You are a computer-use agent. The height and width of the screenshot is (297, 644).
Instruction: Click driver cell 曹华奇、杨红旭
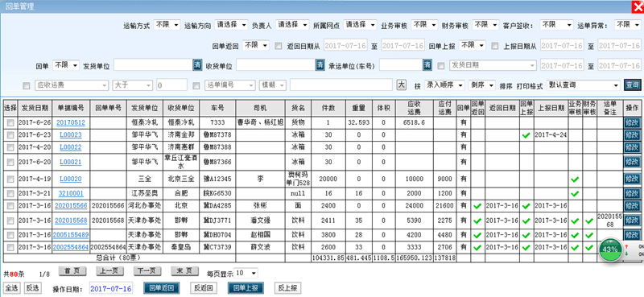coord(260,122)
